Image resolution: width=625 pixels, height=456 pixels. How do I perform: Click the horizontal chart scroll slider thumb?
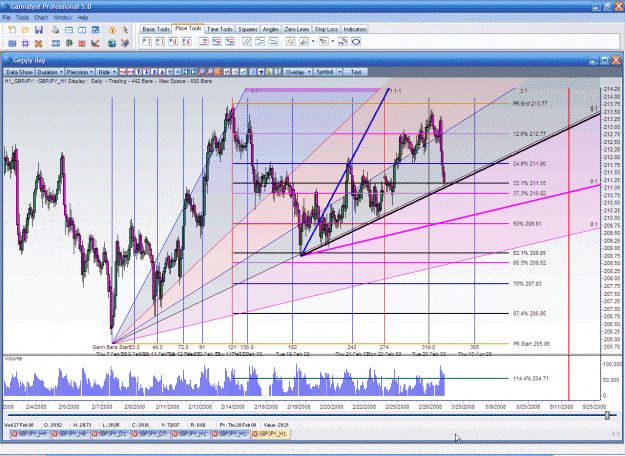(x=607, y=415)
